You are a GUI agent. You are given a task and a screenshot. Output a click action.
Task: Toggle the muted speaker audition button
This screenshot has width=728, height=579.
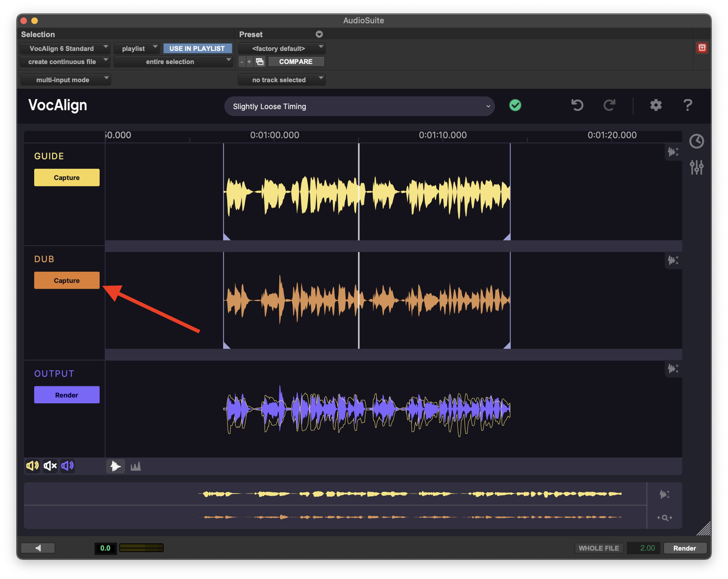(x=50, y=466)
